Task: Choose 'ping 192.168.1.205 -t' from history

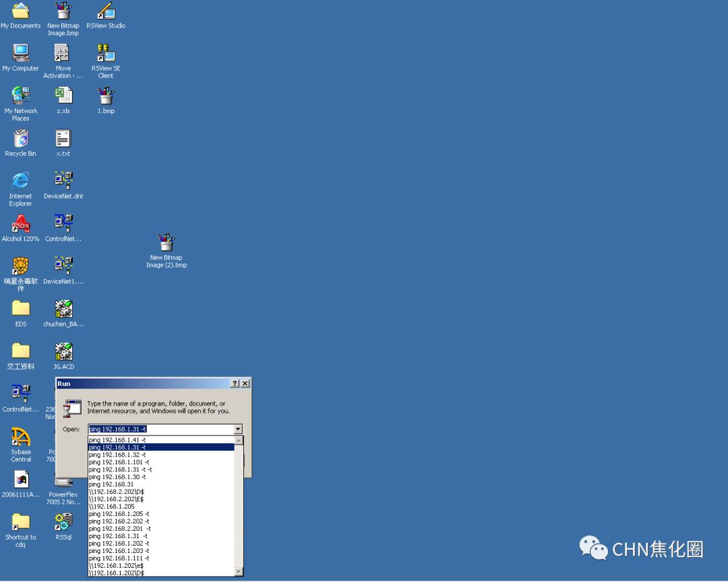Action: (x=161, y=514)
